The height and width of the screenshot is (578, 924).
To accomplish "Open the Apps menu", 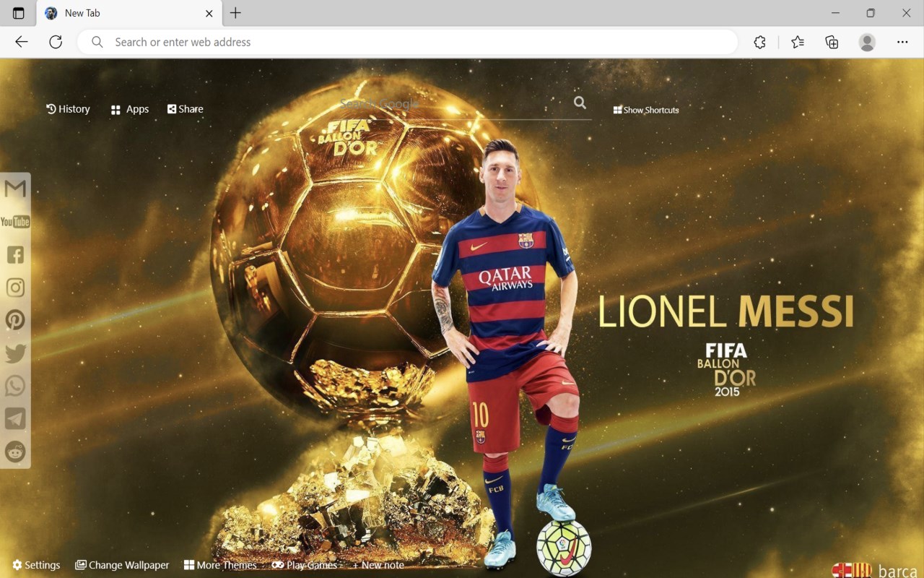I will [x=130, y=109].
